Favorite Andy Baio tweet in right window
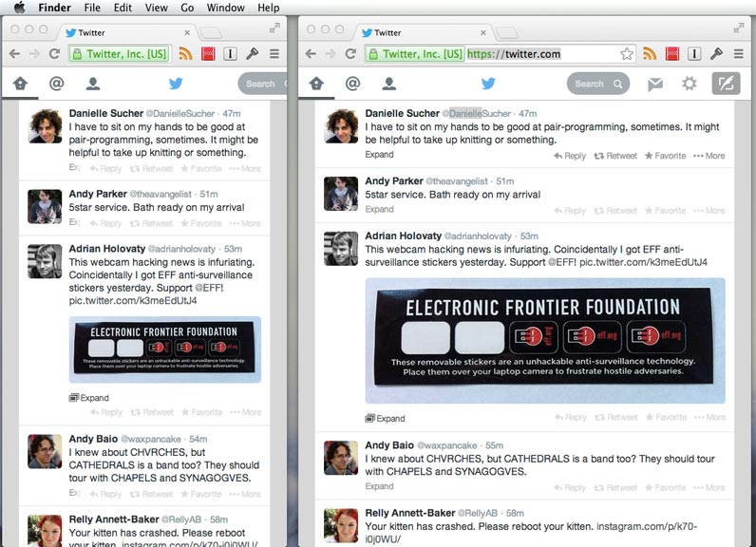Image resolution: width=756 pixels, height=547 pixels. pos(666,488)
